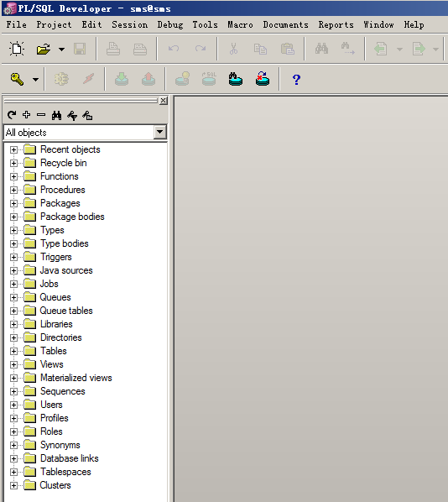The height and width of the screenshot is (502, 448).
Task: Expand the Procedures folder node
Action: coord(13,190)
